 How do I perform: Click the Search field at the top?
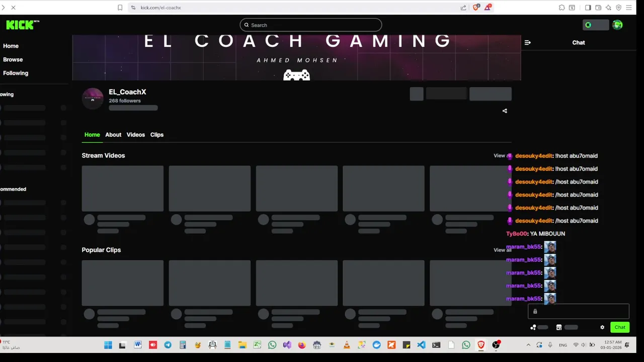pos(311,25)
